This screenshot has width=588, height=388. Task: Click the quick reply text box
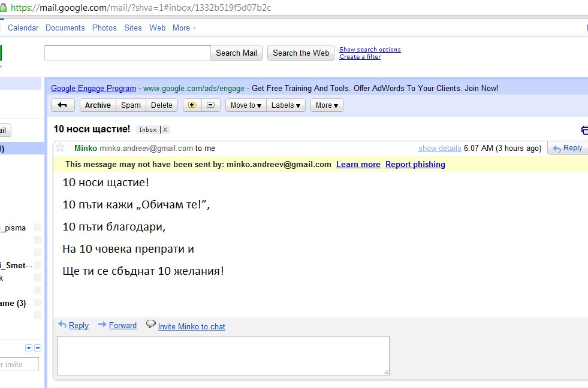point(223,356)
